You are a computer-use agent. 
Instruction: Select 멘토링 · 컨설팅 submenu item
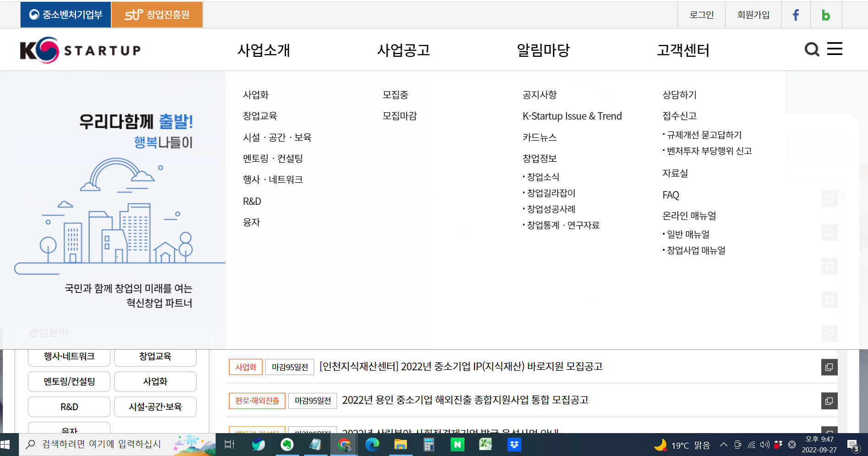273,159
